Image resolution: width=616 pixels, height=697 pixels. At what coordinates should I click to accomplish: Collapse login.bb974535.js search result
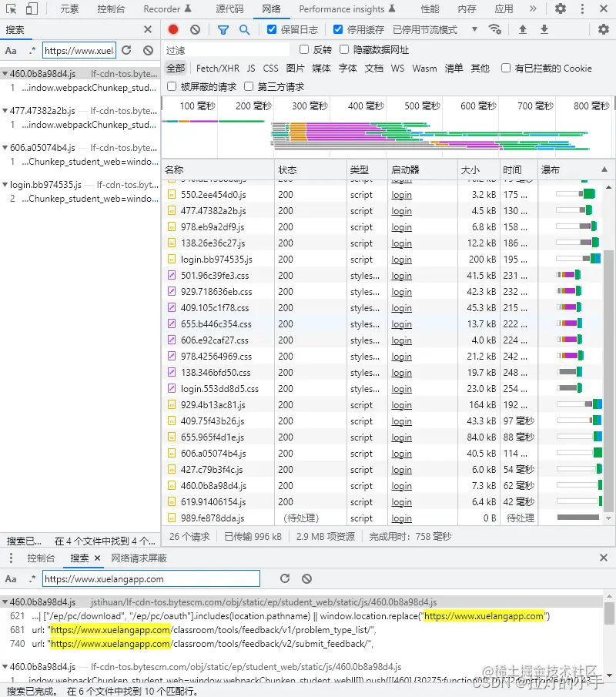point(5,185)
